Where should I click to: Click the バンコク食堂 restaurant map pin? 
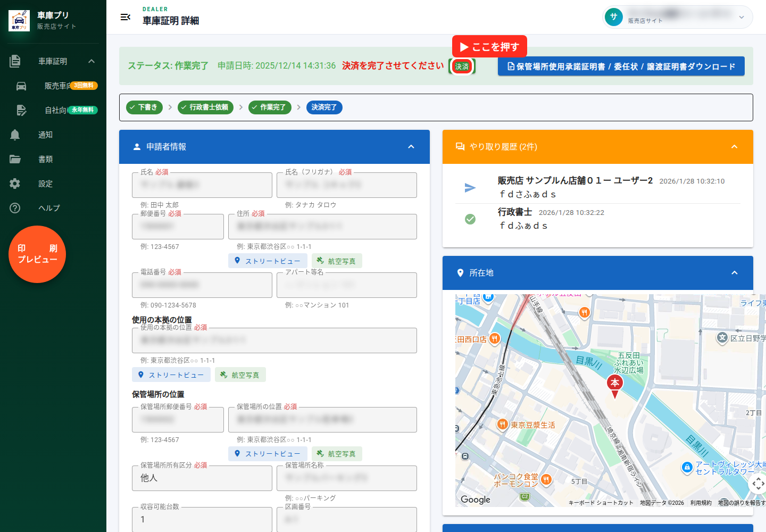point(546,480)
